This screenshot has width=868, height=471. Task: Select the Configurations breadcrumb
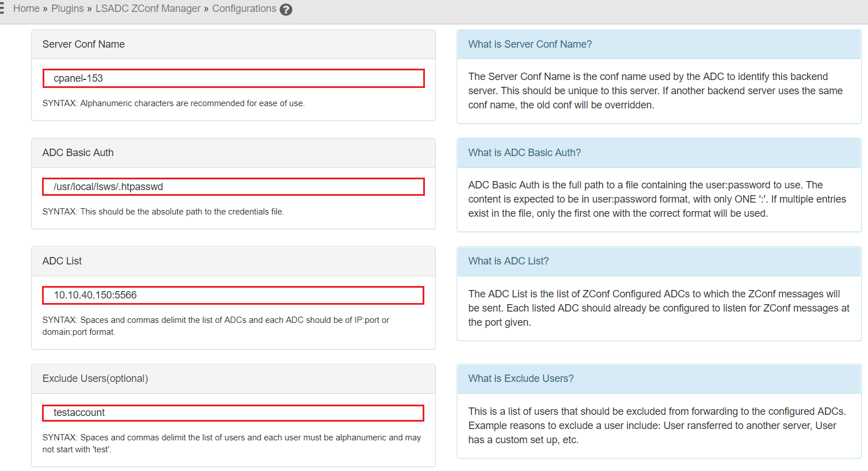click(x=244, y=9)
